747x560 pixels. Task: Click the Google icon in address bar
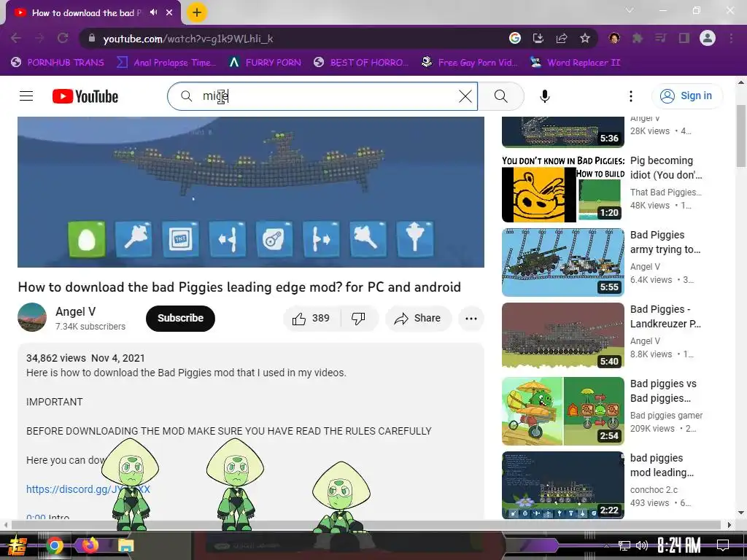514,38
